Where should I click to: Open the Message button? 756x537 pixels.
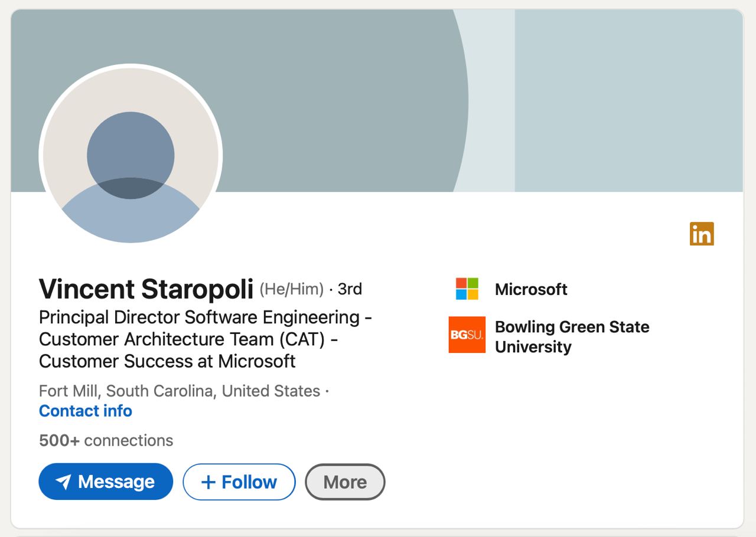pyautogui.click(x=106, y=482)
